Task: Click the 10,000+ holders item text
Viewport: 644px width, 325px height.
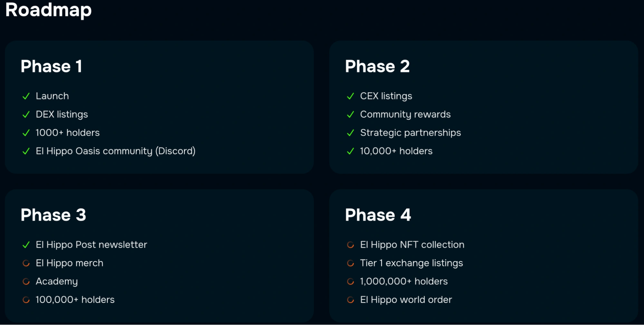Action: coord(396,151)
